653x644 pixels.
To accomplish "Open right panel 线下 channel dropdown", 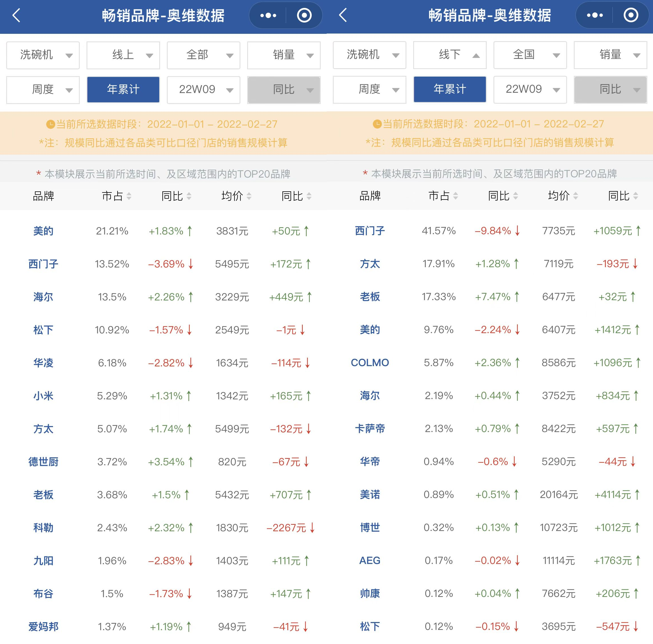I will (x=450, y=55).
